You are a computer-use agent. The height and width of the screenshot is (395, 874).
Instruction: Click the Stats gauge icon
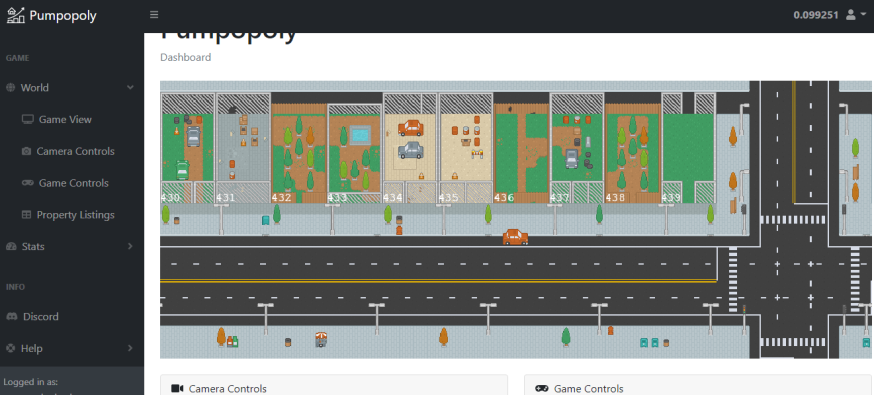click(x=11, y=246)
